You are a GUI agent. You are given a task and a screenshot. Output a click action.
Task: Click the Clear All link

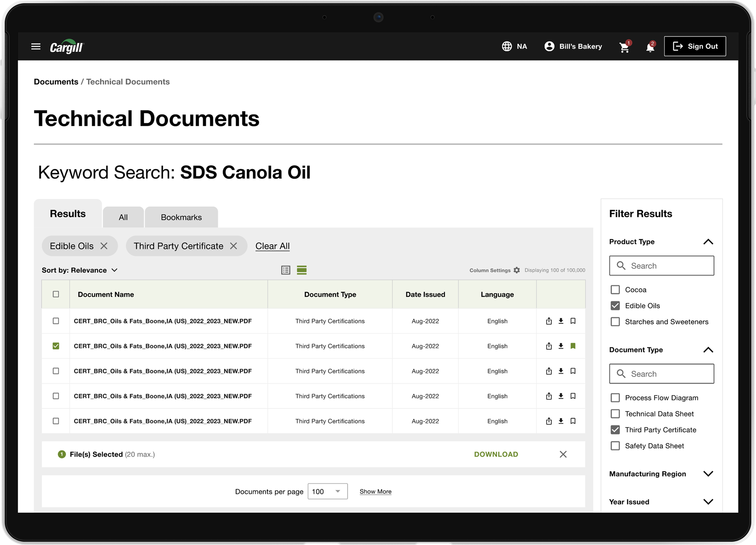[x=272, y=246]
